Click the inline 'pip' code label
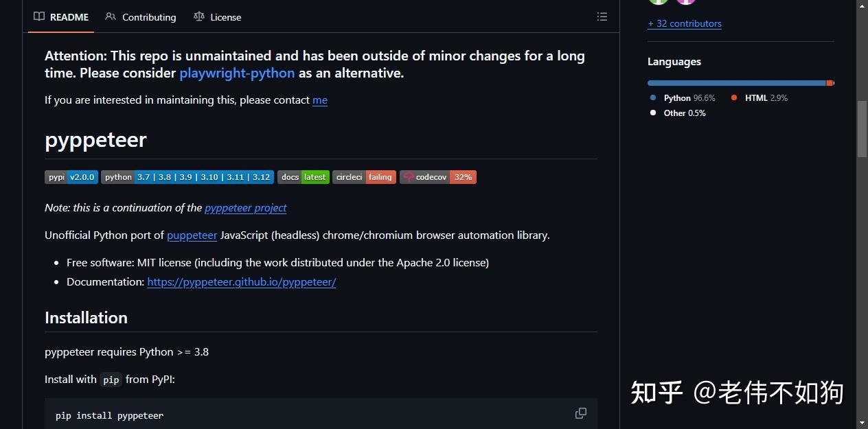Screen dimensions: 868x429 [111, 380]
